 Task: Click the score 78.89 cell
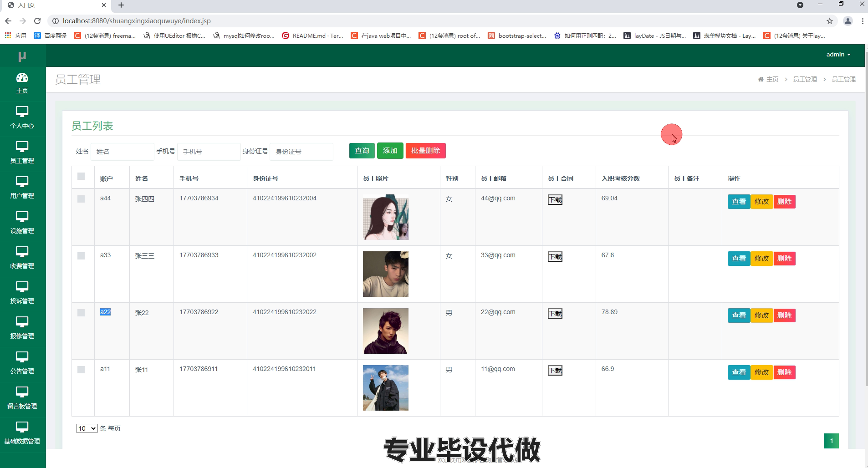click(609, 312)
